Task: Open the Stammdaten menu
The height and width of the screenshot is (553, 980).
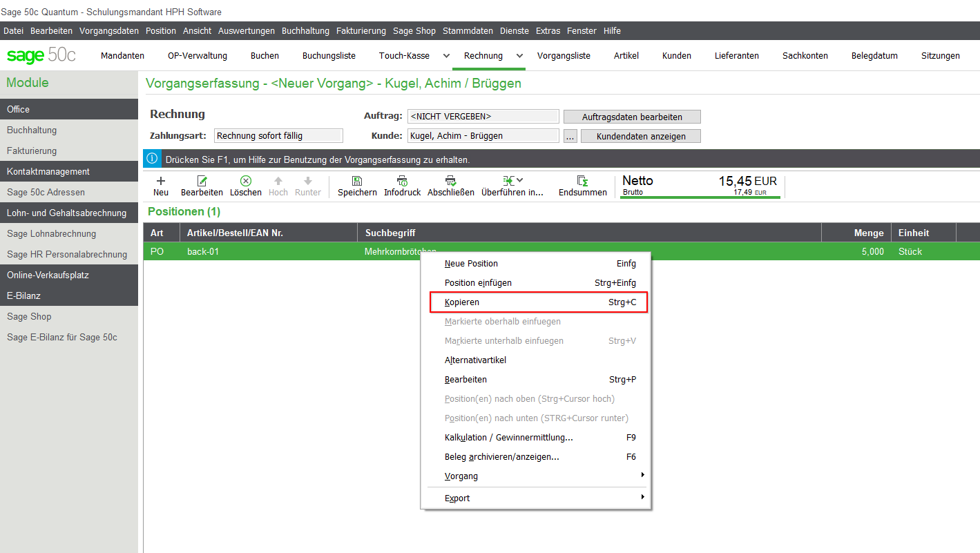Action: coord(468,31)
